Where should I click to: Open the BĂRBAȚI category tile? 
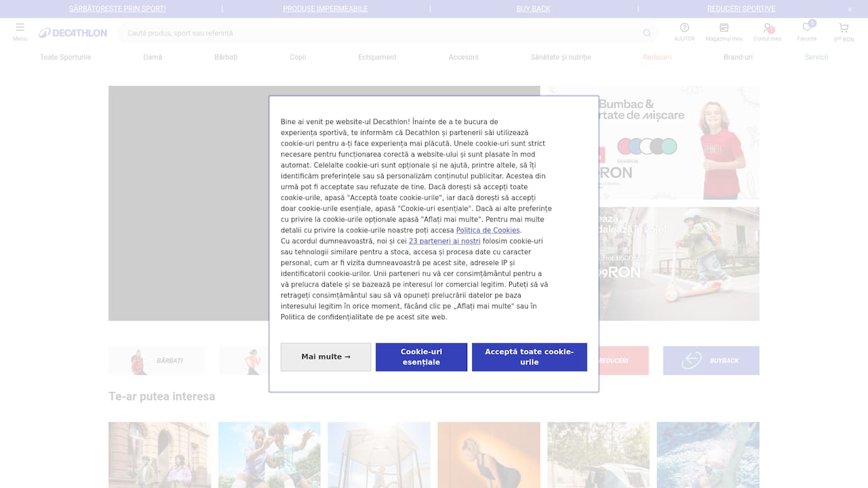[x=156, y=361]
